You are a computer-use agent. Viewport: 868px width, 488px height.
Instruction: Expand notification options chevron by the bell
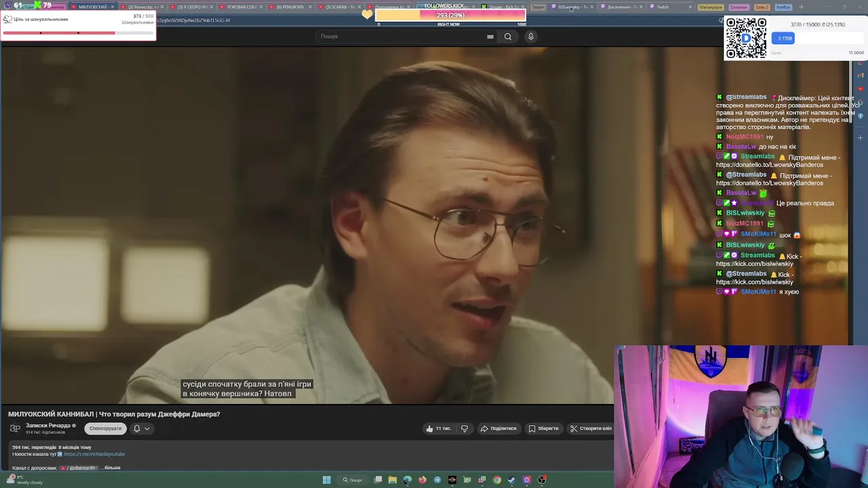pos(146,428)
